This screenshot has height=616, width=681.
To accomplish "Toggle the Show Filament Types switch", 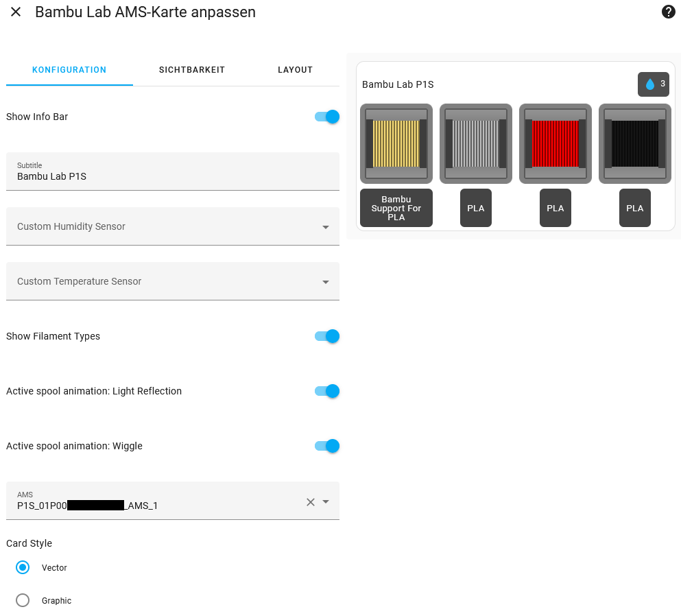I will 327,336.
